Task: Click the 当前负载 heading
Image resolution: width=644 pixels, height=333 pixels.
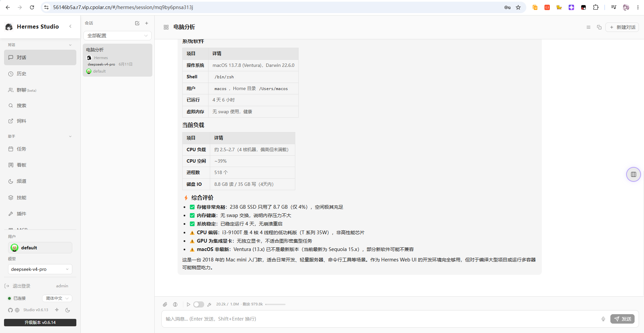Action: click(x=193, y=125)
